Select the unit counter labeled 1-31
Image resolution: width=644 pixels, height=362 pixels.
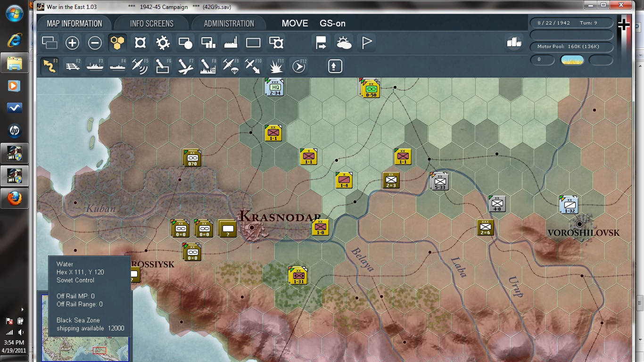click(298, 276)
